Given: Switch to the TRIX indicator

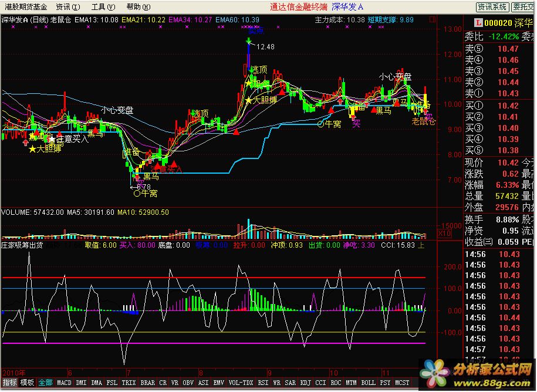Looking at the screenshot, I should (x=129, y=383).
